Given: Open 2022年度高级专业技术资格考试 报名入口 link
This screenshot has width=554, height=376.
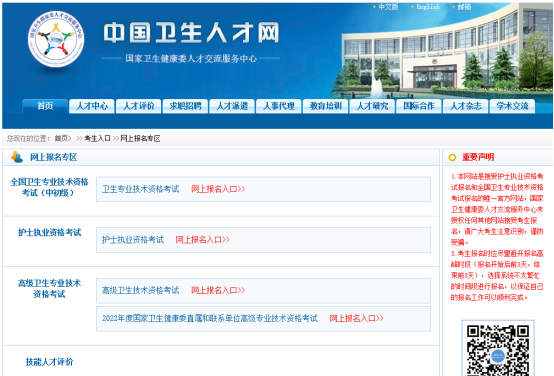Looking at the screenshot, I should pos(356,318).
